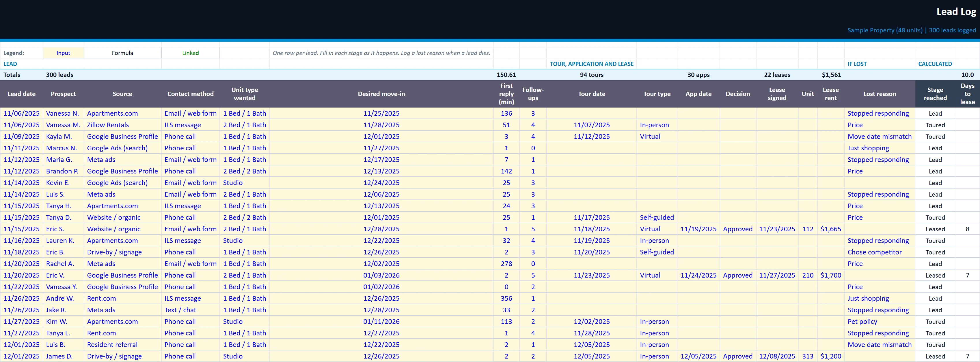Select Lauren K. prospect cell
The height and width of the screenshot is (362, 980).
pyautogui.click(x=63, y=241)
